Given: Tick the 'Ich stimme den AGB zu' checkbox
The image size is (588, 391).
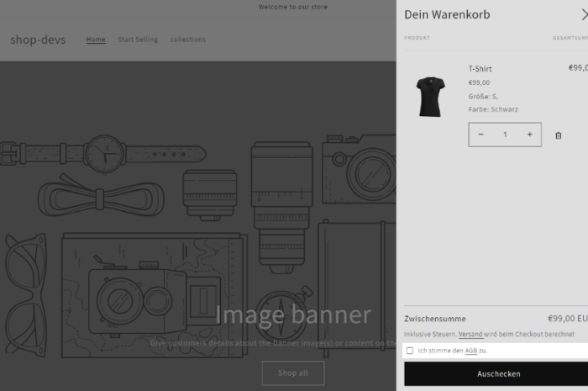Looking at the screenshot, I should [x=410, y=351].
